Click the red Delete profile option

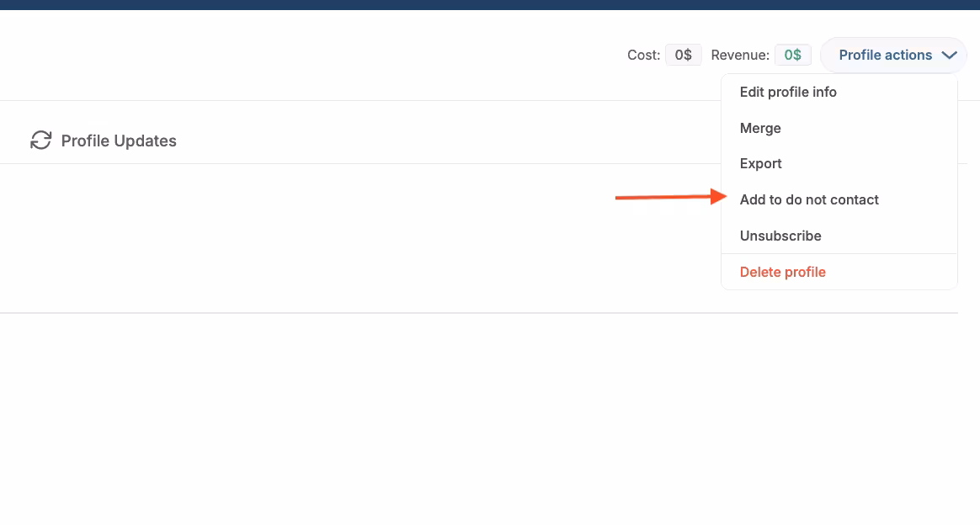pyautogui.click(x=782, y=272)
